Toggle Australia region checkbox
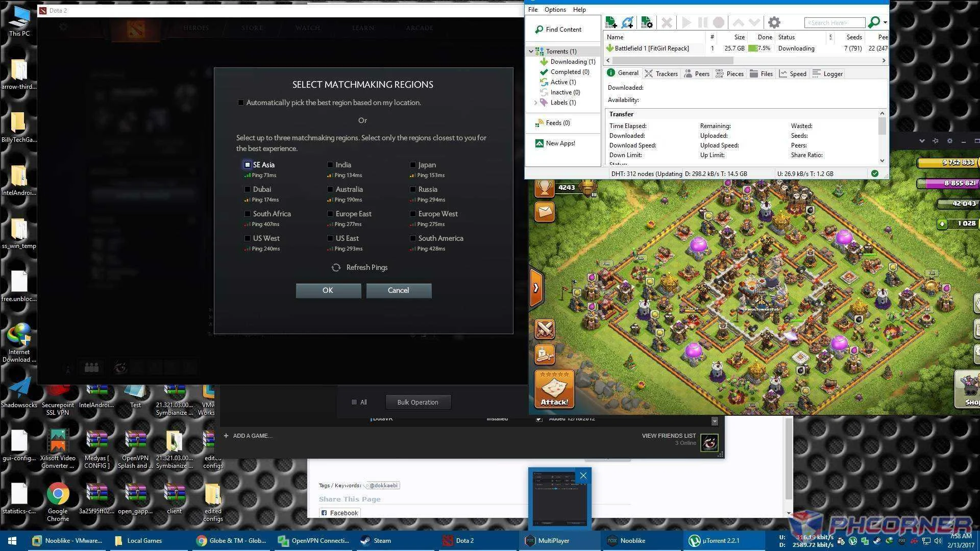The width and height of the screenshot is (980, 551). tap(330, 189)
